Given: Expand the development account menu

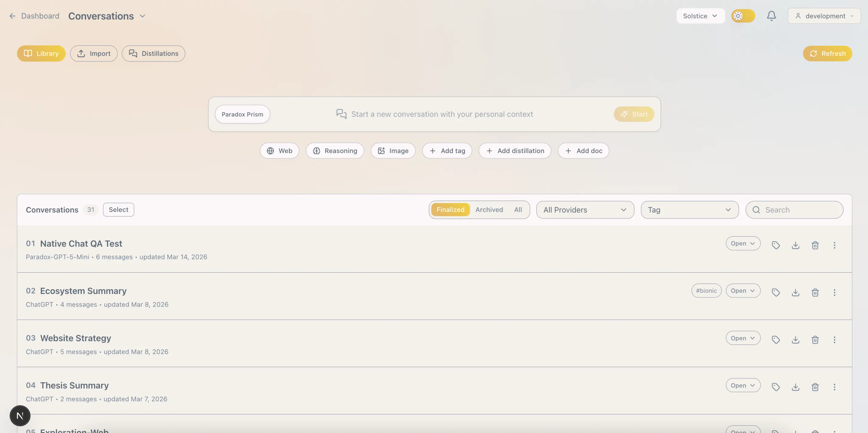Looking at the screenshot, I should pos(824,16).
